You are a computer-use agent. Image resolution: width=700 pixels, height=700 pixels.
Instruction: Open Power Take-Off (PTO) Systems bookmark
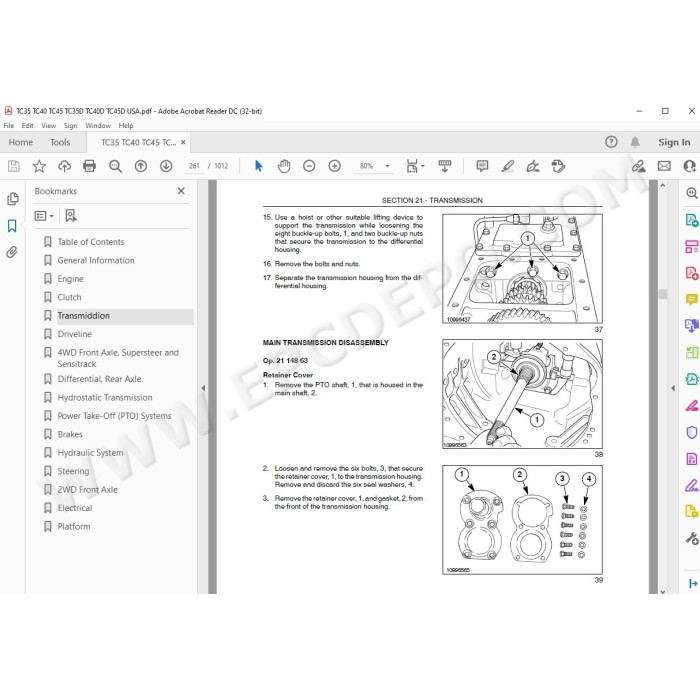tap(114, 416)
